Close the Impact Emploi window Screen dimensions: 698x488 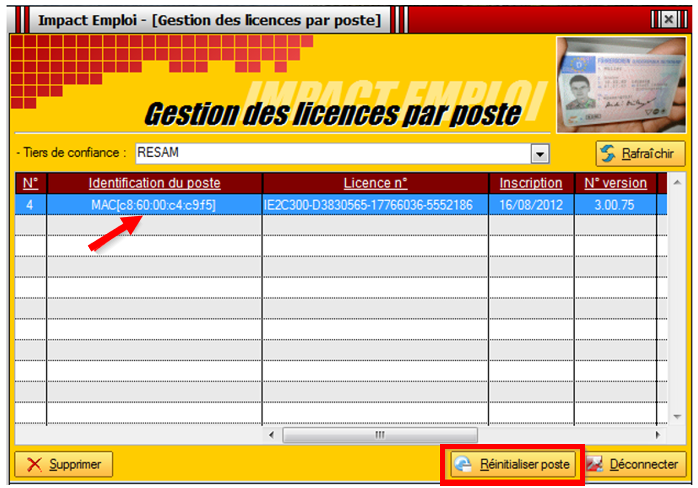click(669, 19)
